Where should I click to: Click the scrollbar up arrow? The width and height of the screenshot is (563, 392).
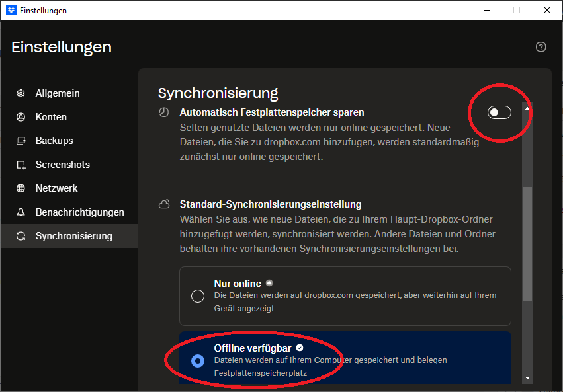(527, 108)
